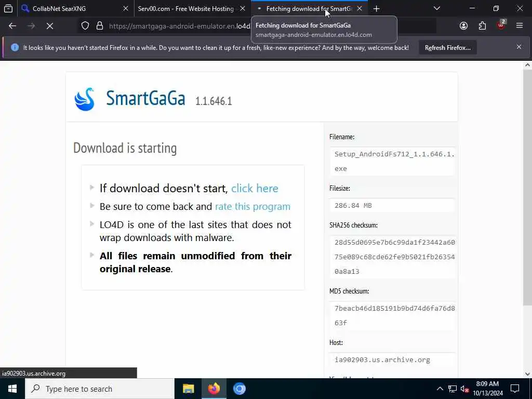532x399 pixels.
Task: Open the uBlock Origin extension icon
Action: coord(501,25)
